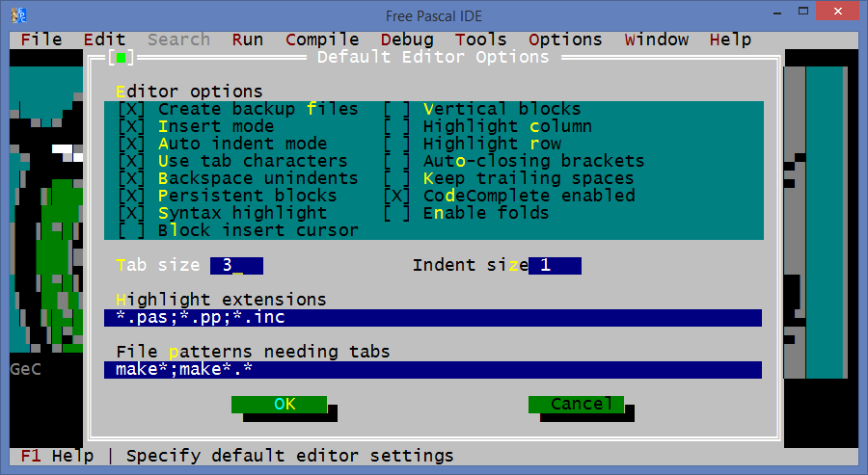This screenshot has height=475, width=868.
Task: Click the greyed-out Search menu
Action: click(178, 40)
